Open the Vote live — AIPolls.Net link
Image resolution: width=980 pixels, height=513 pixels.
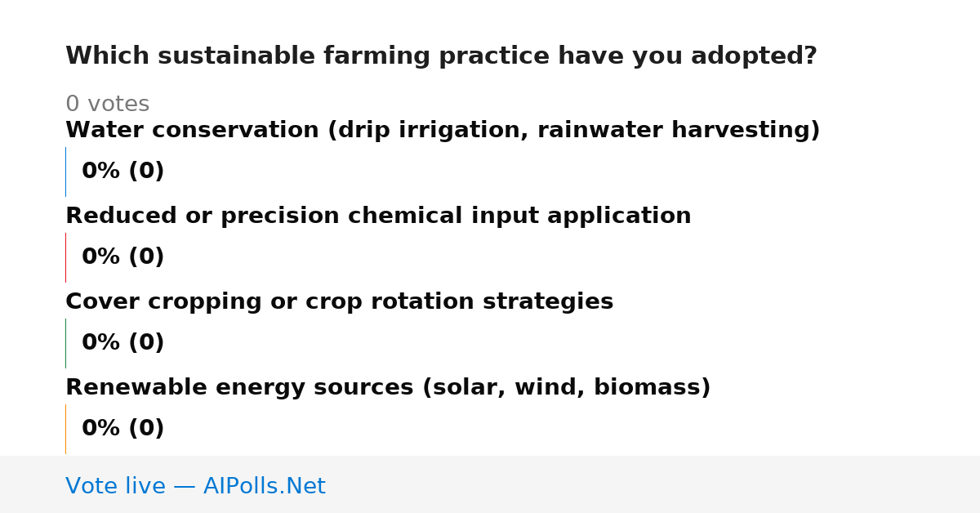click(x=195, y=486)
